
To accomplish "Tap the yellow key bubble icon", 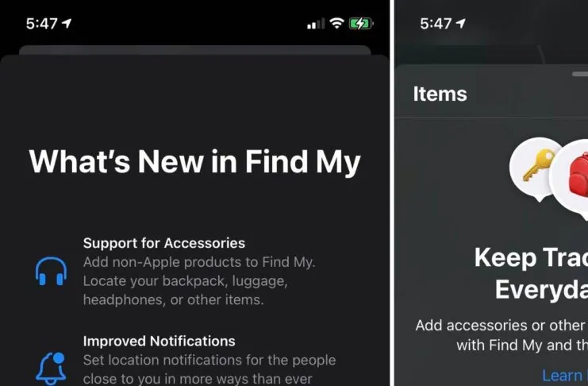I will tap(536, 169).
